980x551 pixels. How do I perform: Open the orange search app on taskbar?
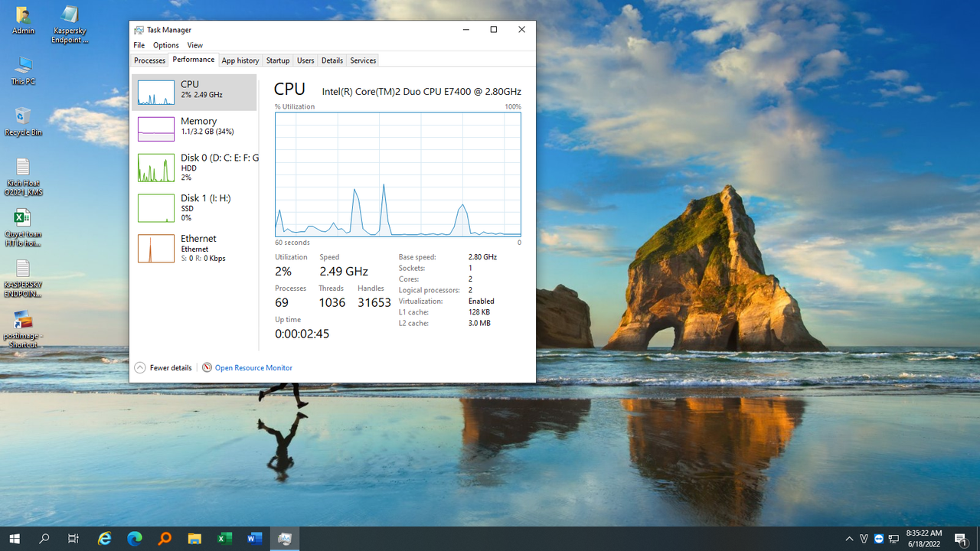pos(165,539)
